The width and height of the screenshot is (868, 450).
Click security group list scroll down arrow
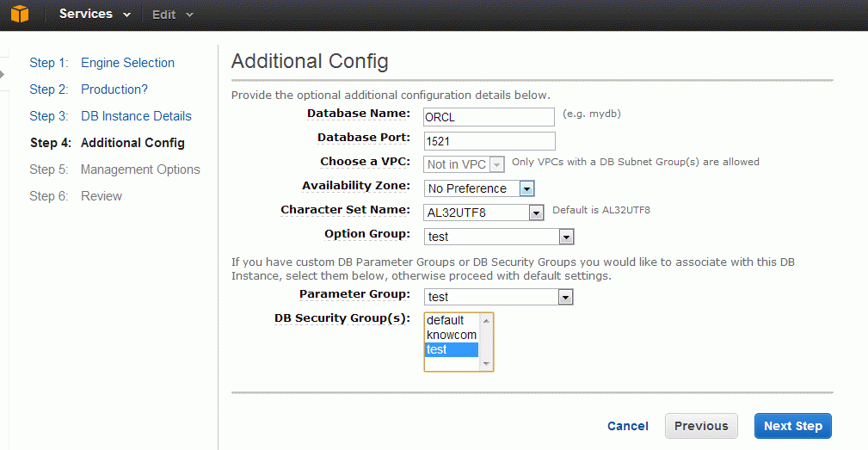pyautogui.click(x=486, y=364)
